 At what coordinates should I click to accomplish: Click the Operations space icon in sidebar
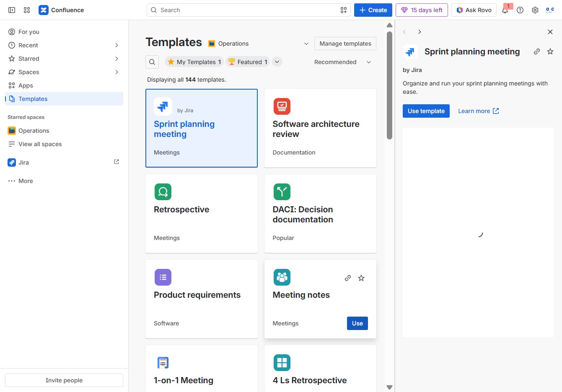[x=12, y=131]
